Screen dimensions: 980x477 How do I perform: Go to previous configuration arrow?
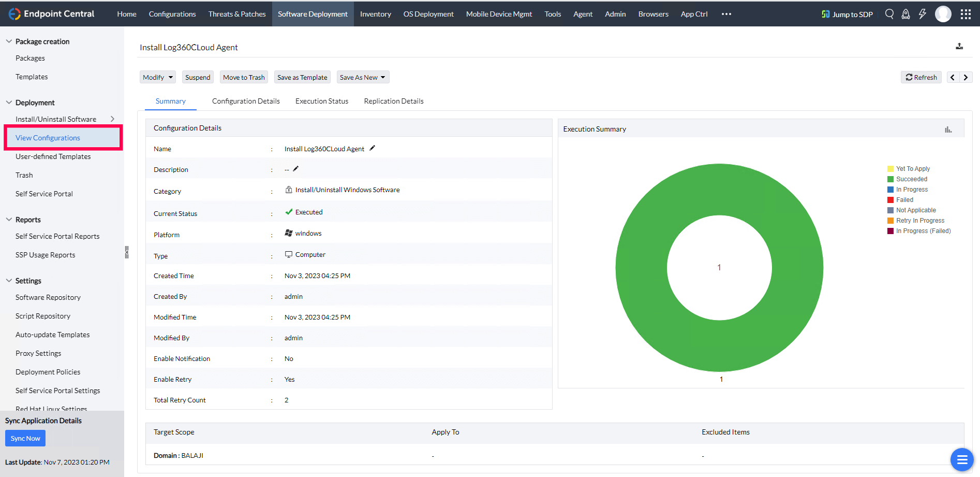[953, 77]
